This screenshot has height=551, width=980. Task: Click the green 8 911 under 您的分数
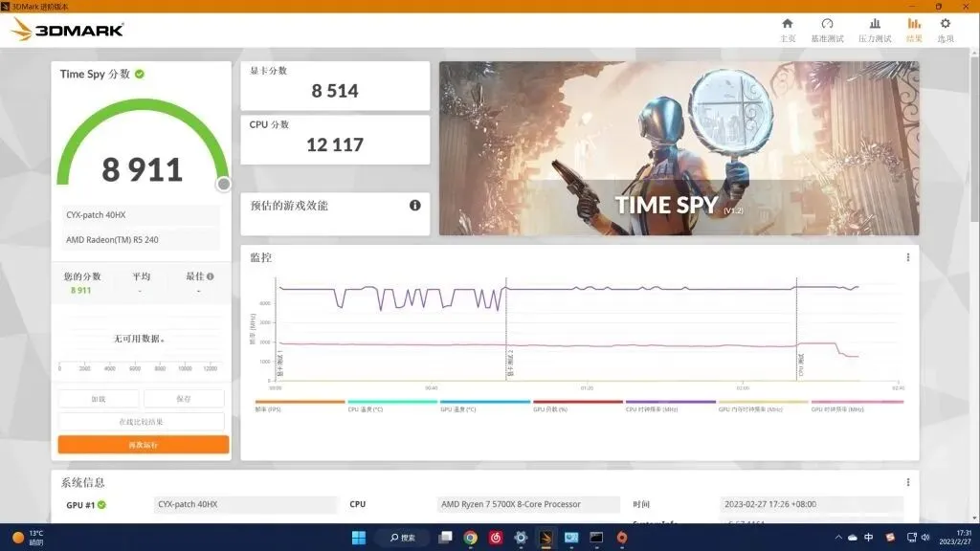click(80, 290)
